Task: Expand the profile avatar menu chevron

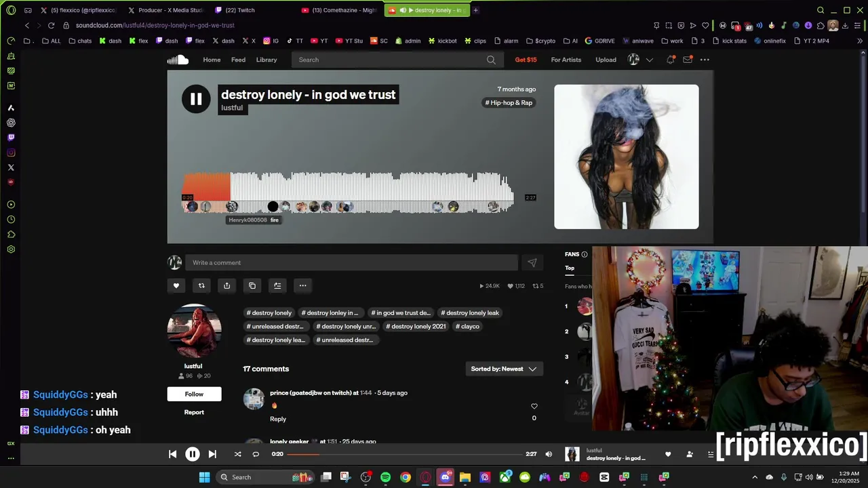Action: click(x=649, y=60)
